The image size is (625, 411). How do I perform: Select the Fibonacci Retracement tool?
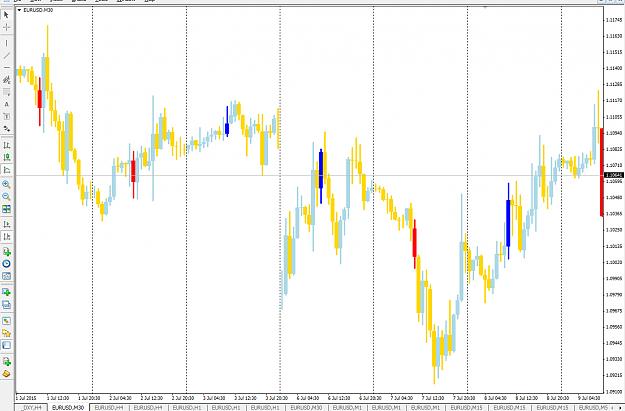6,92
